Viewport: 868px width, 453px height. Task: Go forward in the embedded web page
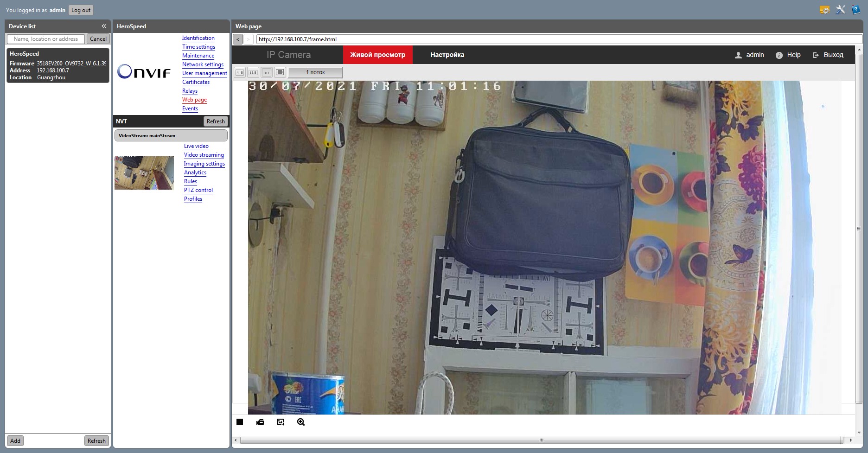(249, 39)
